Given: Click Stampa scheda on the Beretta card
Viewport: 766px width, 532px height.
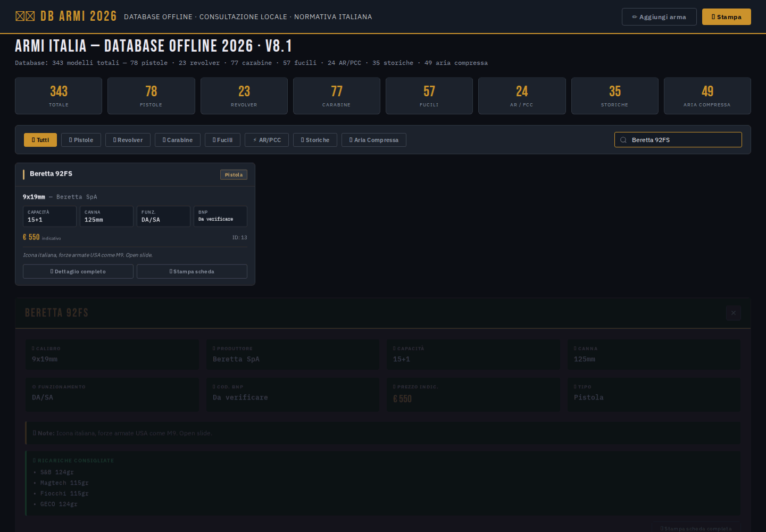Looking at the screenshot, I should (192, 271).
